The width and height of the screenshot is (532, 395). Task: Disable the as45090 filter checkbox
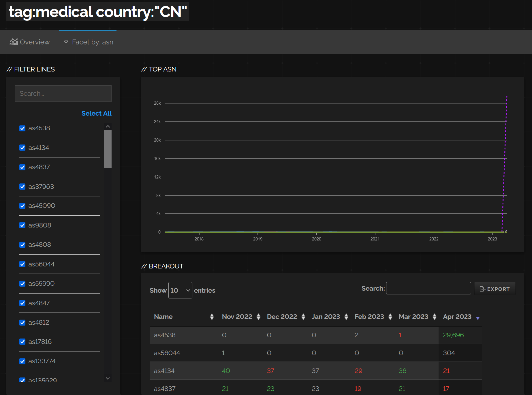point(22,206)
